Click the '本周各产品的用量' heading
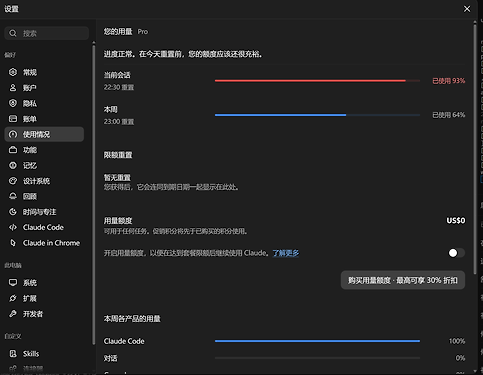 (x=132, y=319)
